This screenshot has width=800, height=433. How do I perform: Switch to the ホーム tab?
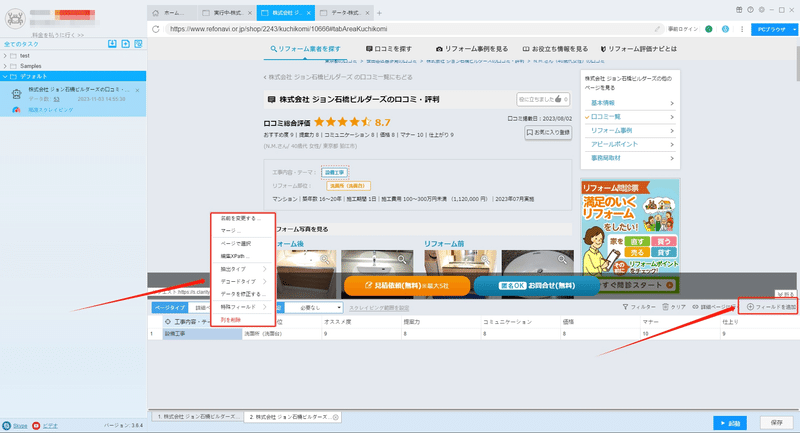(x=173, y=13)
